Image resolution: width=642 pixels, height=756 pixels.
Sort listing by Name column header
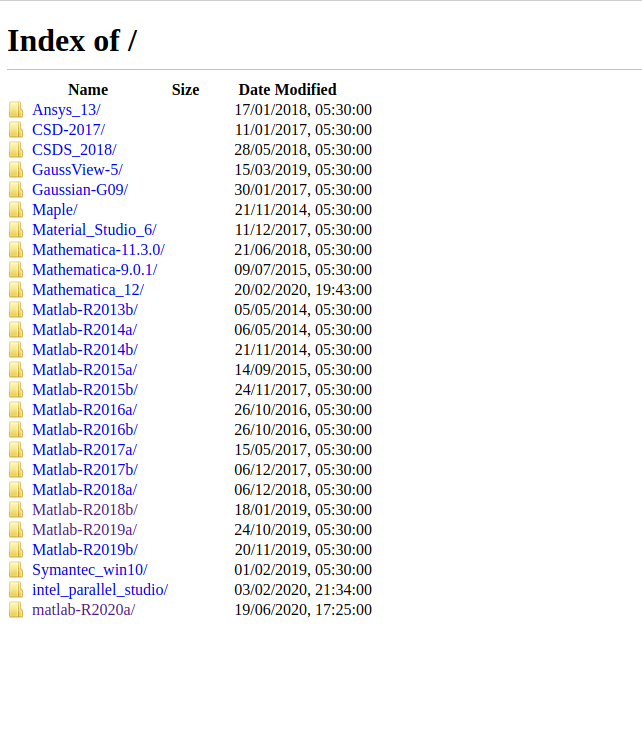(88, 90)
